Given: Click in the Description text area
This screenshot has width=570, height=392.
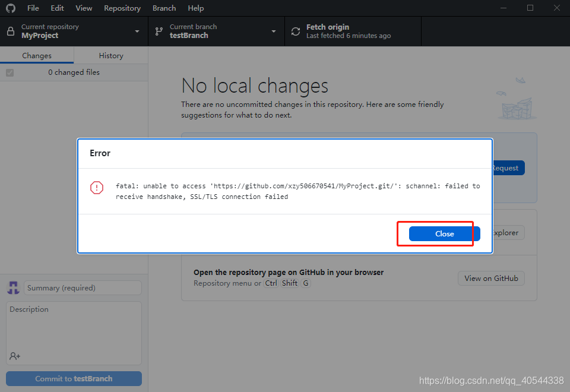Looking at the screenshot, I should (x=74, y=333).
